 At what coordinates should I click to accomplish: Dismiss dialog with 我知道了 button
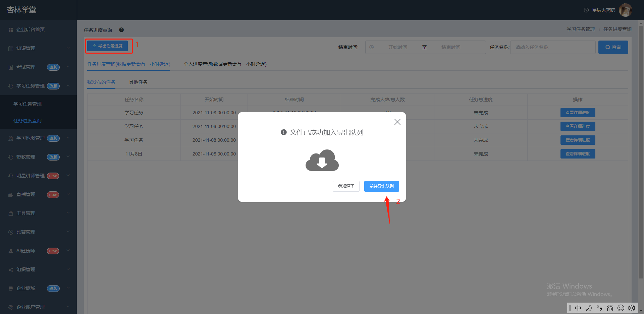[x=346, y=186]
